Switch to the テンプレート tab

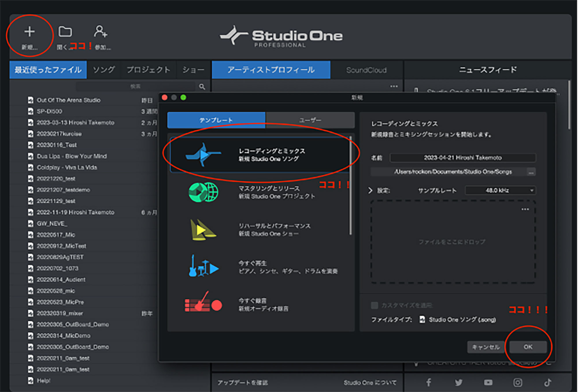(216, 120)
